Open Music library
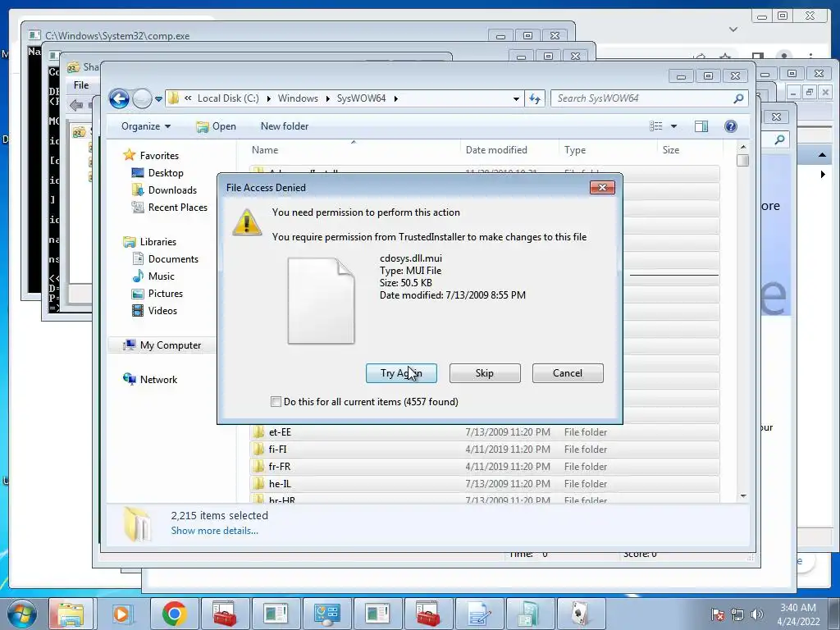Screen dimensions: 840x630 coord(162,276)
